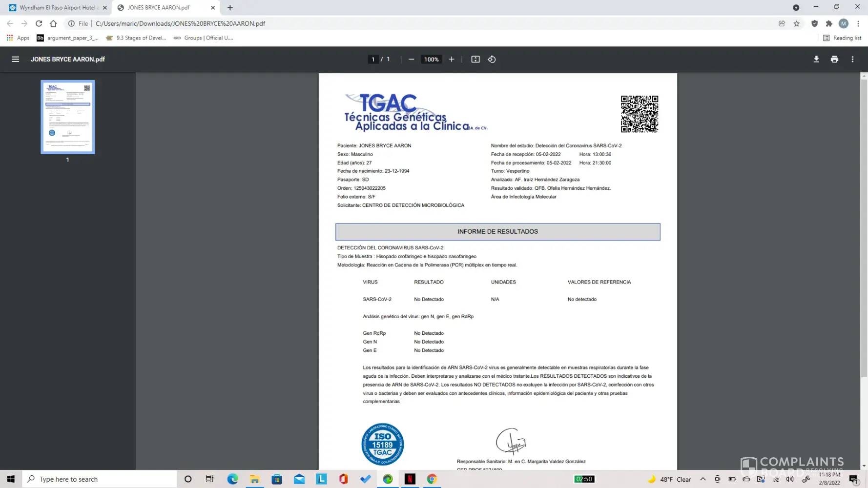The width and height of the screenshot is (868, 488).
Task: Click the zoom out minus button
Action: point(411,59)
